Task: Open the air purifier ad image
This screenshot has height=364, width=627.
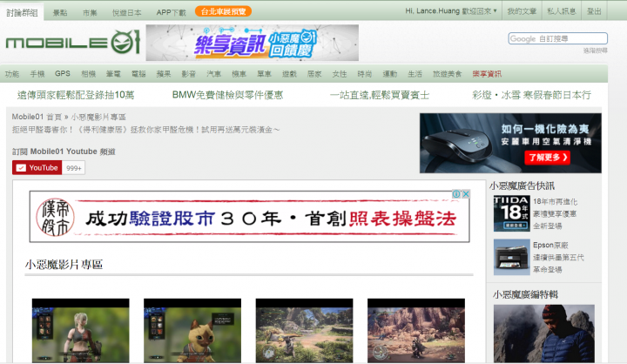Action: (510, 143)
